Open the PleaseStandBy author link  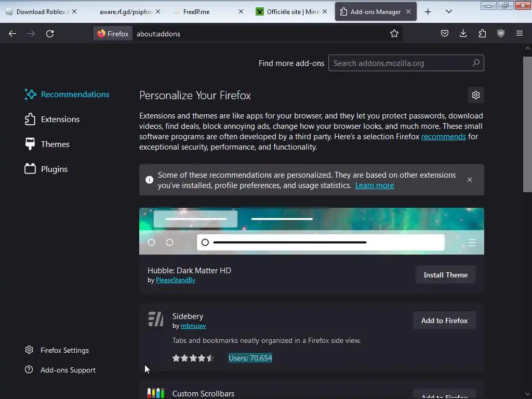click(x=176, y=280)
